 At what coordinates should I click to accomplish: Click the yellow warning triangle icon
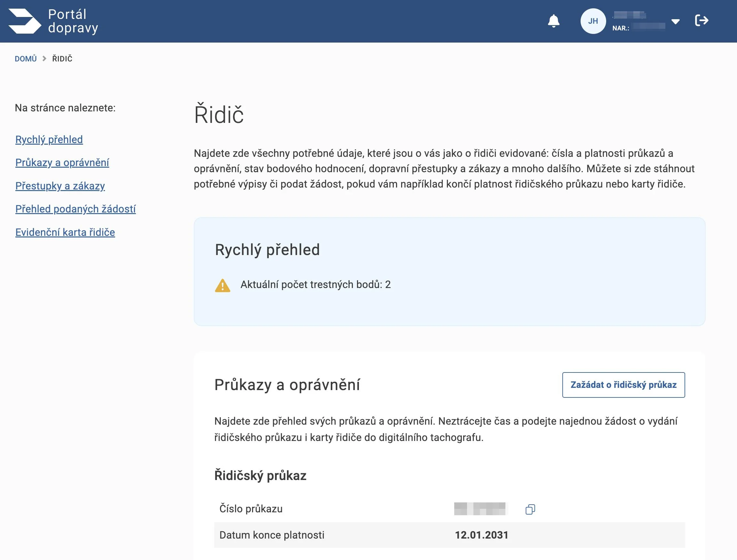coord(222,285)
